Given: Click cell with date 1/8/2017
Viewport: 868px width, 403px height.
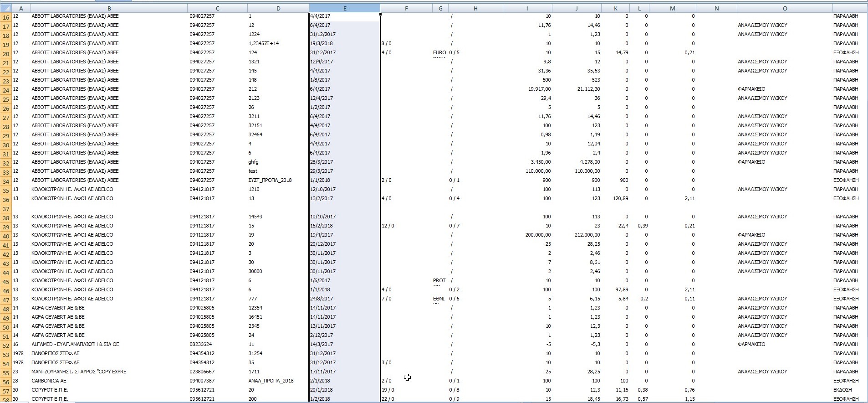Looking at the screenshot, I should (344, 80).
